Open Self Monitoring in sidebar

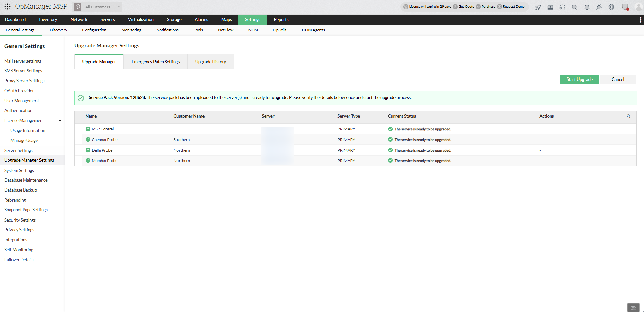coord(19,250)
